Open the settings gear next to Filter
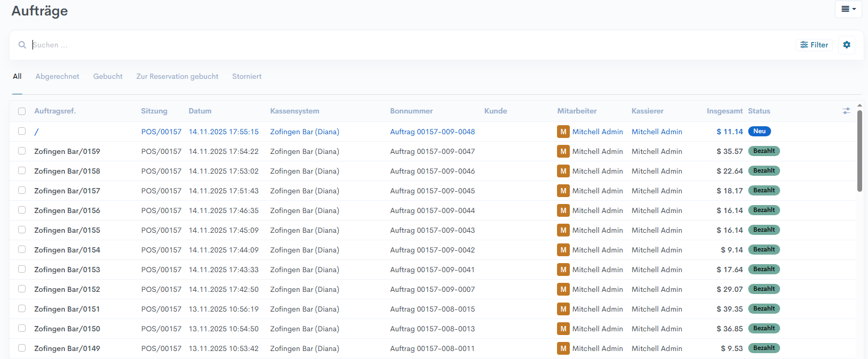 click(847, 45)
